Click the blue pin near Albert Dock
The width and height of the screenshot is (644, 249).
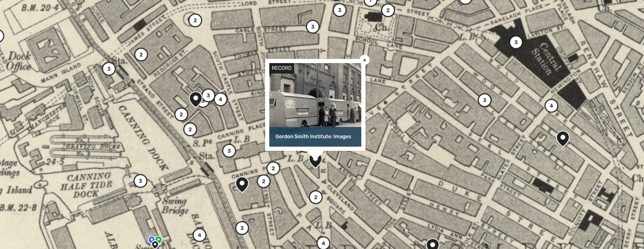pyautogui.click(x=151, y=239)
